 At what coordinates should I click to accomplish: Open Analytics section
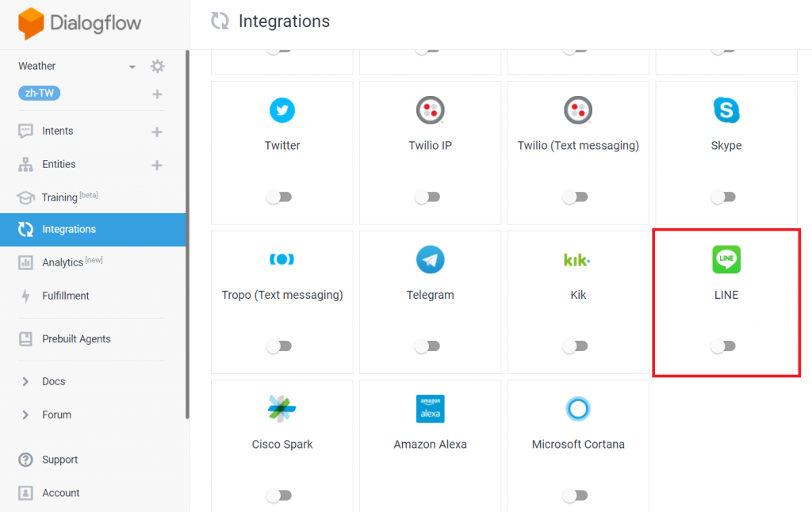[72, 262]
